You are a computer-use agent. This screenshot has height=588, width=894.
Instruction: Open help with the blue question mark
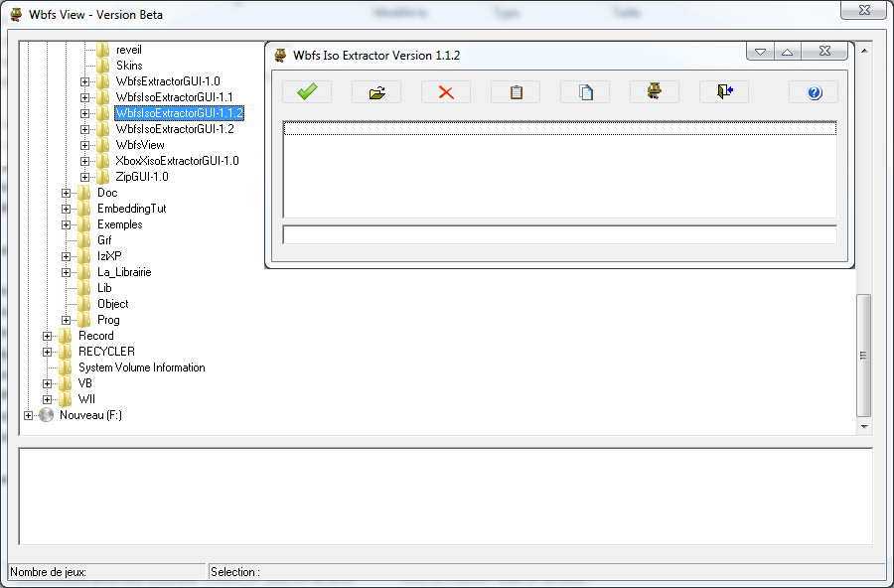[x=814, y=92]
